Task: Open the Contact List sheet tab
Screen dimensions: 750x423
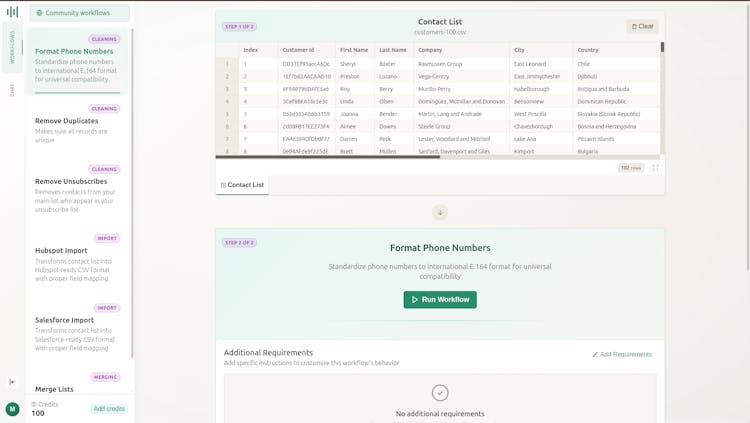Action: [242, 185]
